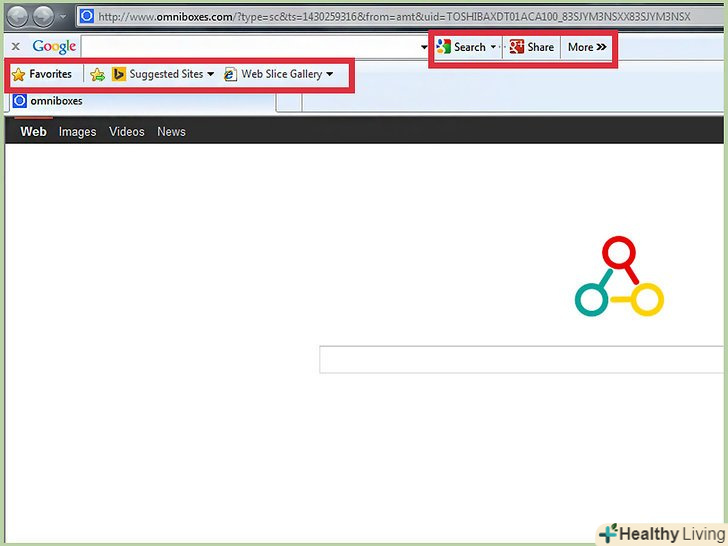Viewport: 728px width, 546px height.
Task: Open the Google Toolbar search box dropdown arrow
Action: point(424,47)
